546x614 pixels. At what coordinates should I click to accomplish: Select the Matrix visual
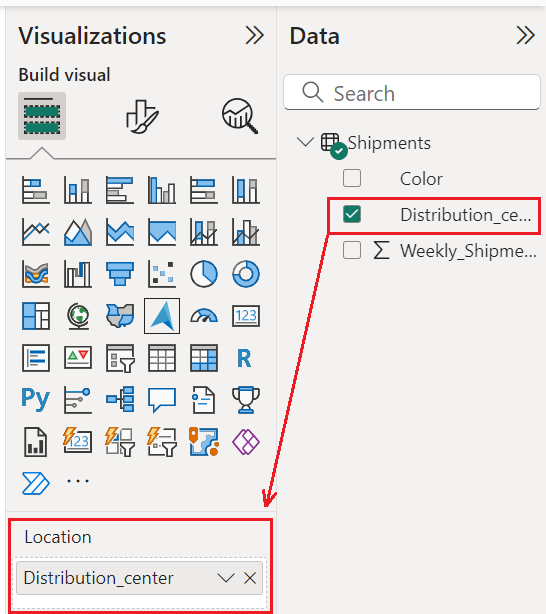tap(204, 358)
